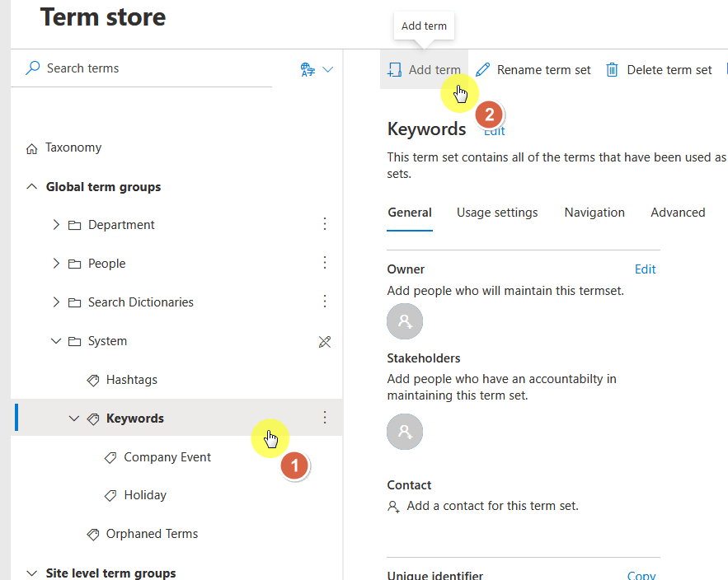Open more options for Search Dictionaries
728x580 pixels.
click(325, 302)
